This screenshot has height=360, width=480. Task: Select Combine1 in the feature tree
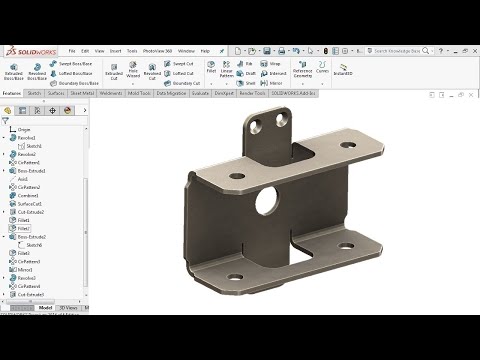[x=24, y=195]
